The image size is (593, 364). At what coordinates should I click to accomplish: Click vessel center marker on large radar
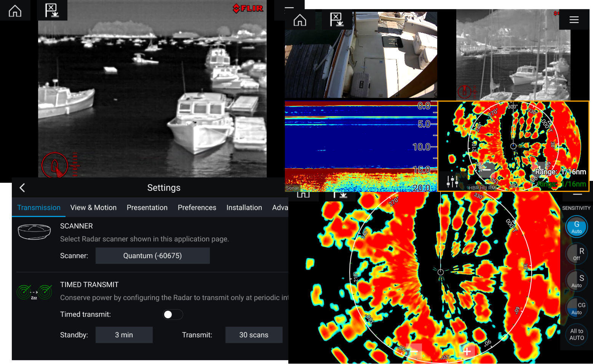441,272
